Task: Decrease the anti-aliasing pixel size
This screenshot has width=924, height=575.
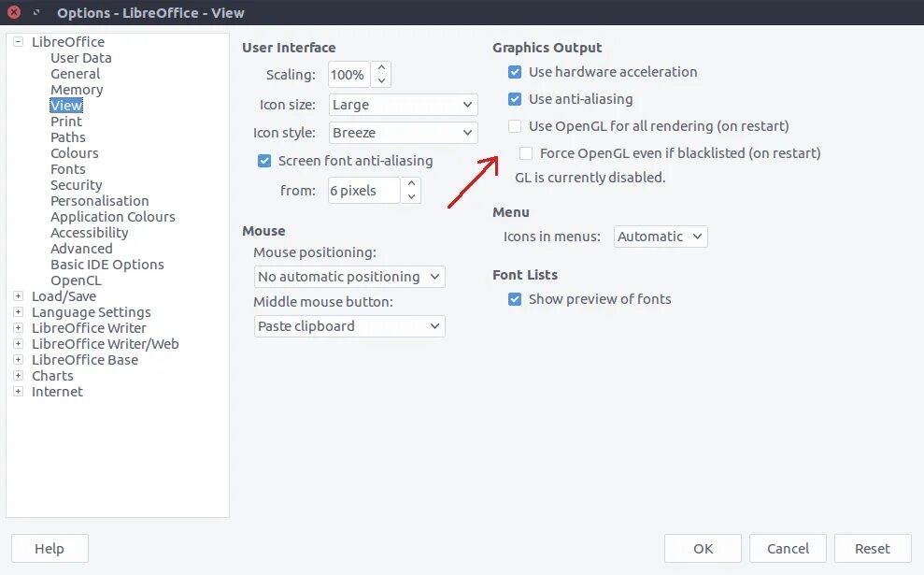Action: [x=411, y=197]
